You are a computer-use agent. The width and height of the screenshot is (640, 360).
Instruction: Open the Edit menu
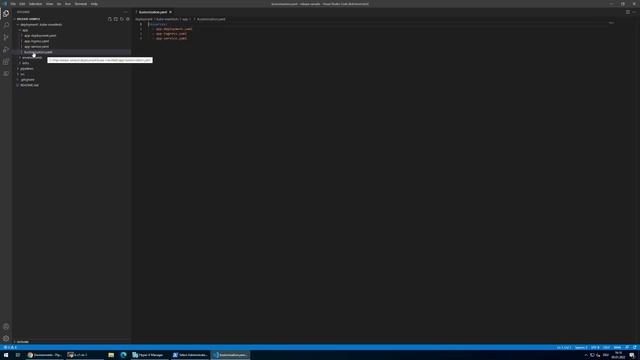(22, 4)
